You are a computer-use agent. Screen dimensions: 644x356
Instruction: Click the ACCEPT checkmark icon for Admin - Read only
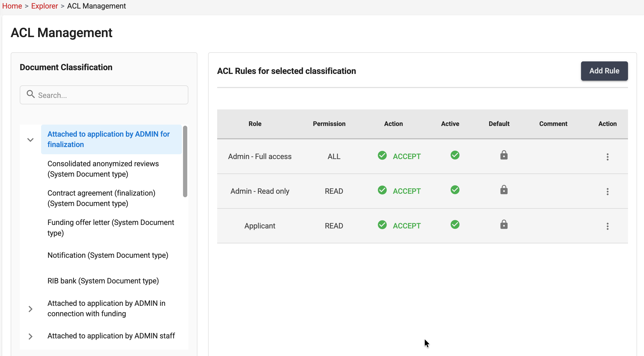[x=382, y=190]
